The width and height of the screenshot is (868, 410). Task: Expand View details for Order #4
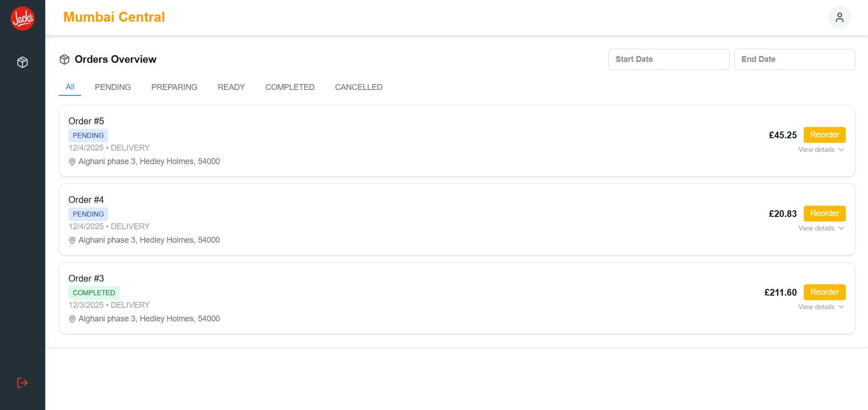pyautogui.click(x=821, y=228)
